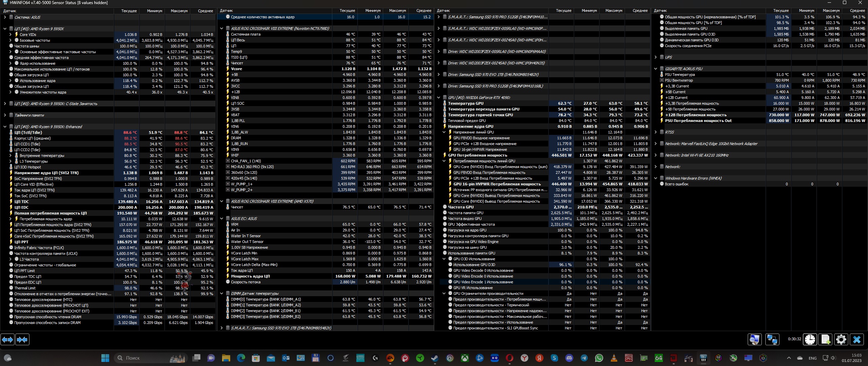
Task: Expand the Тайминги памяти sensor group
Action: (5, 115)
